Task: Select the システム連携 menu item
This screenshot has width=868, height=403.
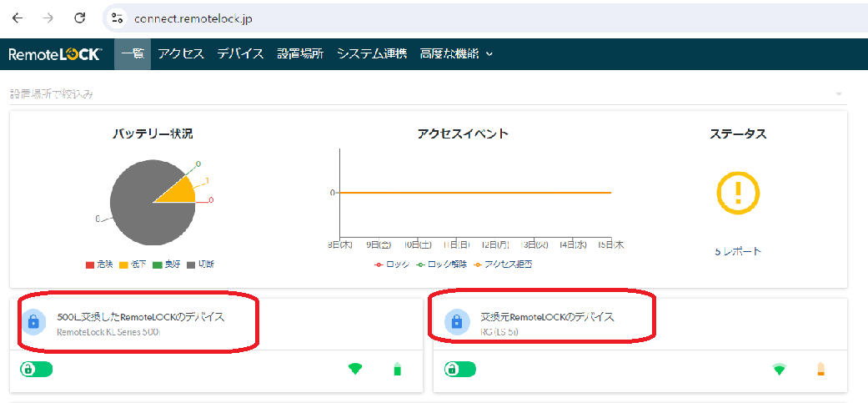Action: tap(372, 54)
